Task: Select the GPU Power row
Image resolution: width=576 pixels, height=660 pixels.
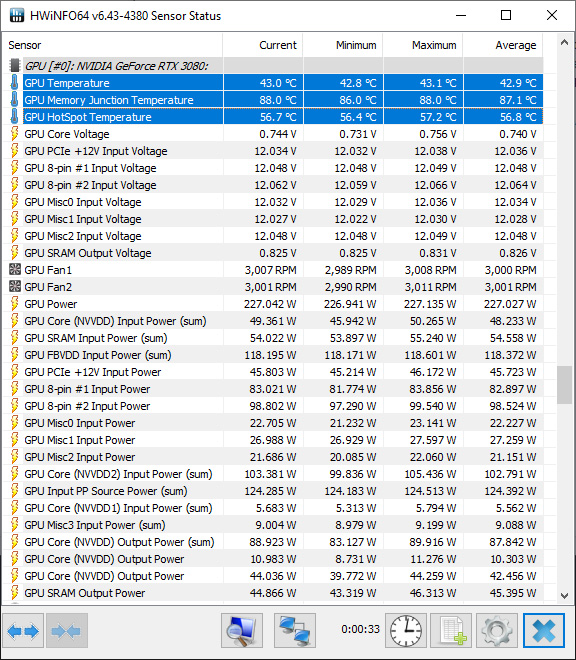Action: coord(276,304)
